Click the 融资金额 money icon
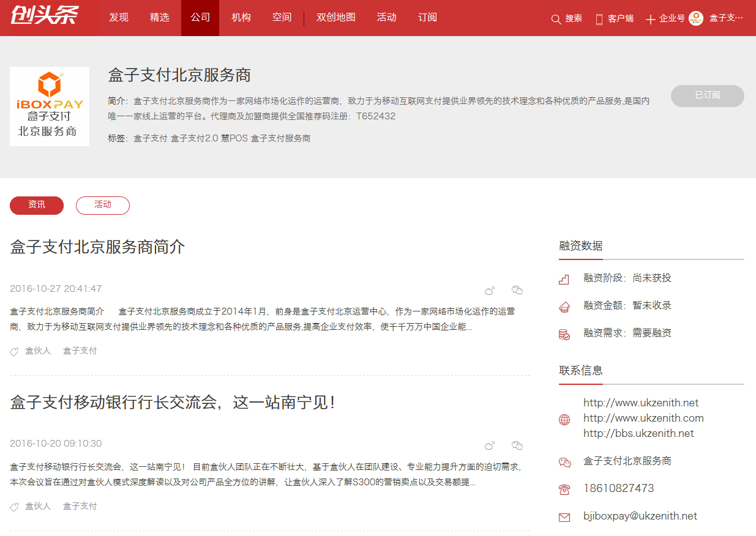Viewport: 756px width, 536px height. [564, 307]
